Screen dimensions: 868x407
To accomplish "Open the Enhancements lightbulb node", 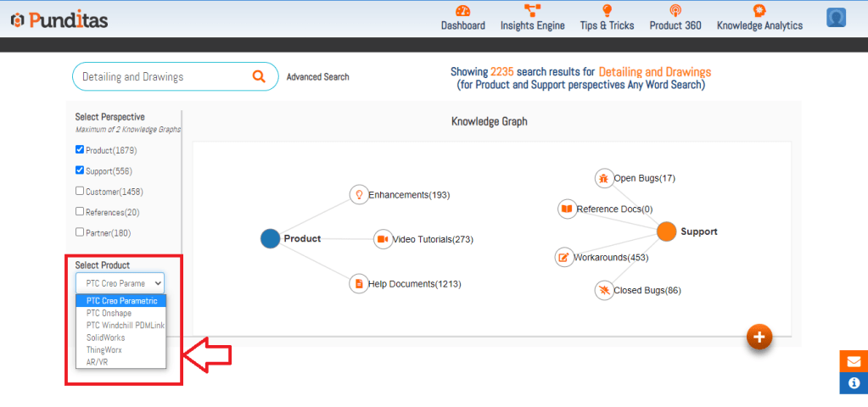I will click(359, 194).
